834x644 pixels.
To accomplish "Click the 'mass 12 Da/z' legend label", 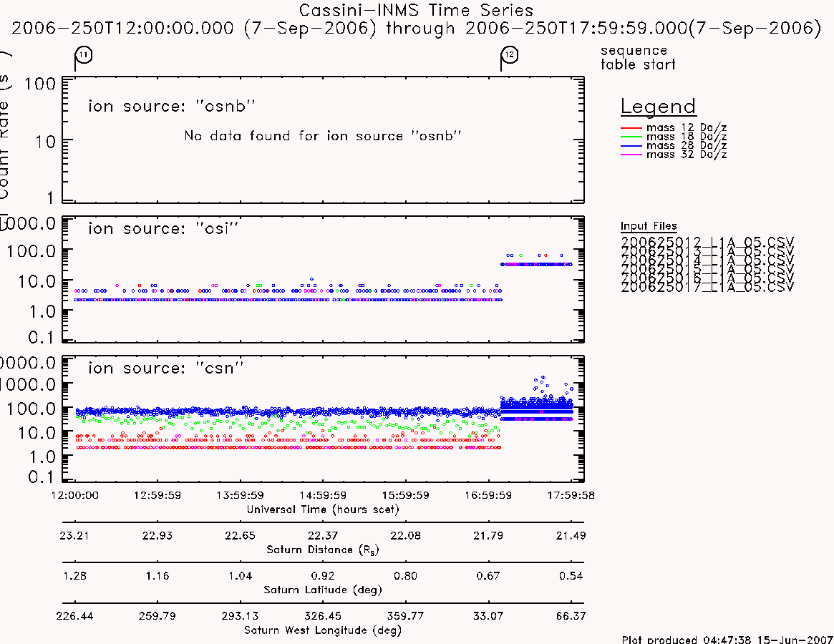I will pos(686,127).
